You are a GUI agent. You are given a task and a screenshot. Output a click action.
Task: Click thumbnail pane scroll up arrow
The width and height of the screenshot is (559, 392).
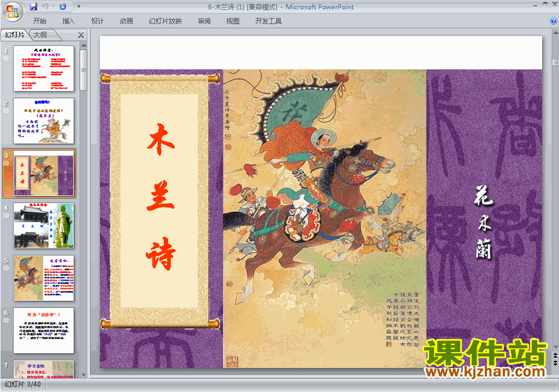(84, 46)
